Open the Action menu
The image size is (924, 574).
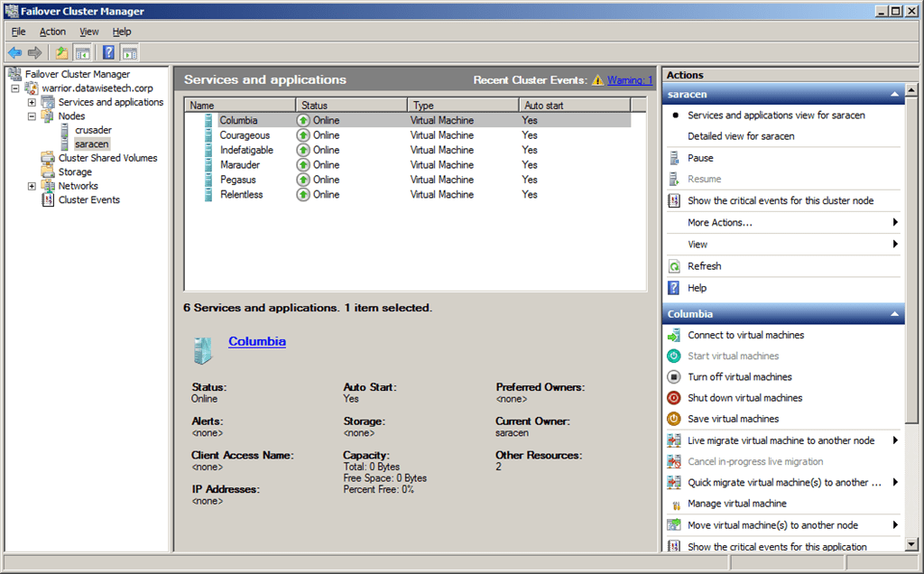tap(52, 32)
